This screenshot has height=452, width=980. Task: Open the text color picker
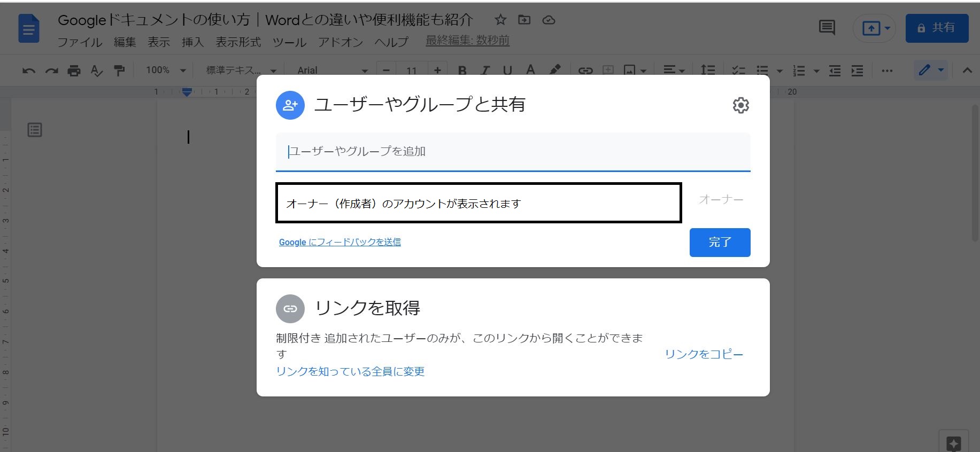[x=530, y=71]
